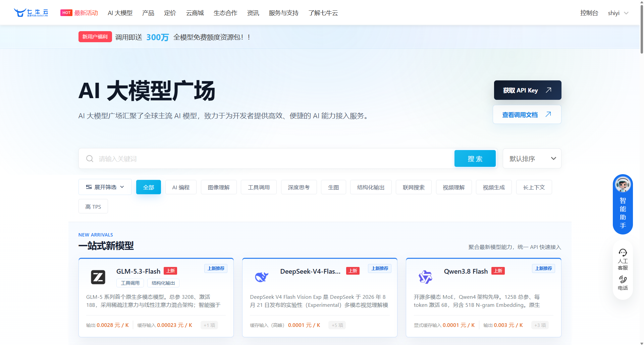This screenshot has width=644, height=345.
Task: Click the GLM-5.3-Flash Z logo
Action: (98, 277)
